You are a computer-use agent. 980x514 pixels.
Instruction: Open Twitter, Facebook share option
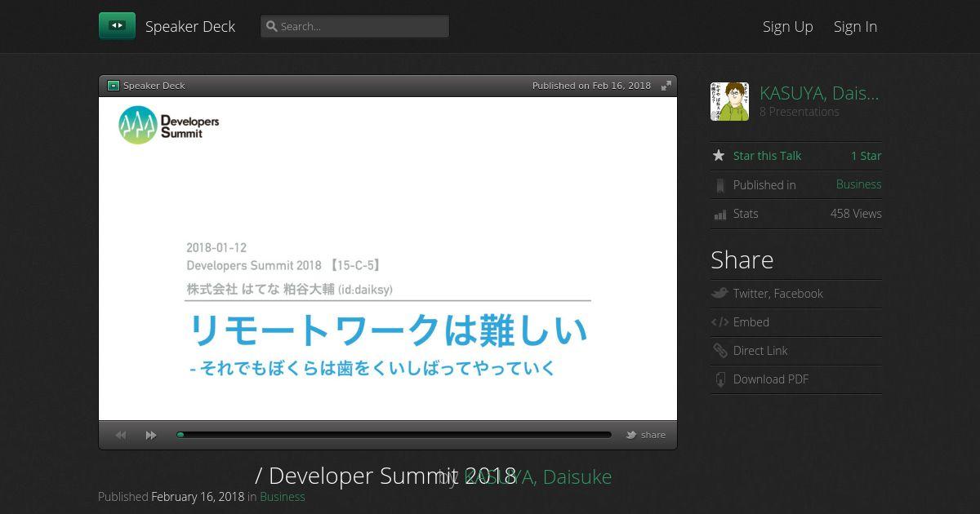click(777, 294)
